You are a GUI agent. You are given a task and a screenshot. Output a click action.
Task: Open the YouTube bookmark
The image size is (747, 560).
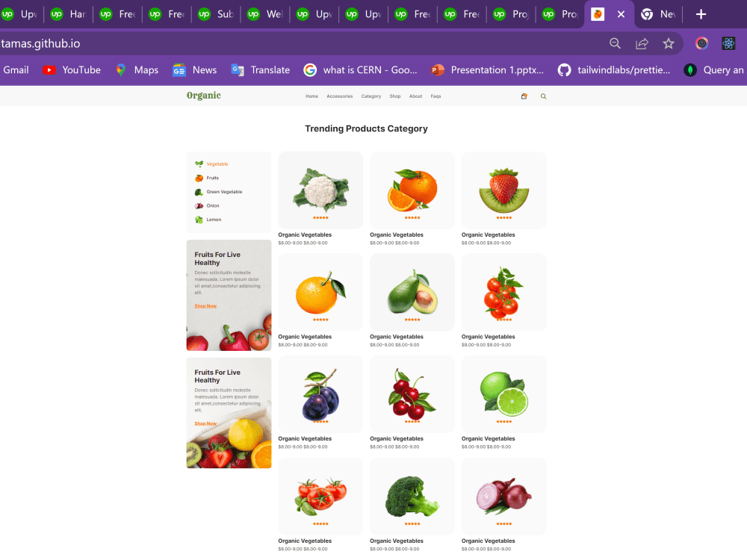[72, 70]
